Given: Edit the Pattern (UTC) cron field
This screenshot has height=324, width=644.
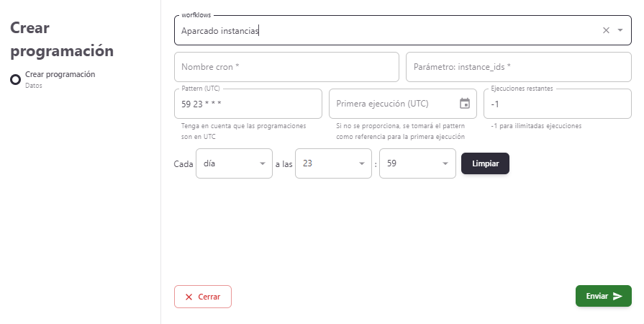Looking at the screenshot, I should coord(248,104).
